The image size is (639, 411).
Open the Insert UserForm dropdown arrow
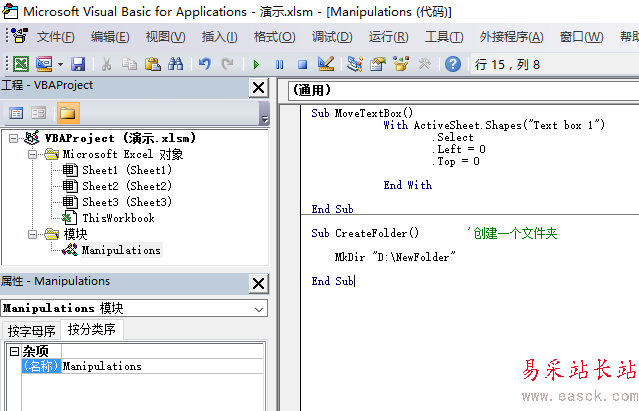pyautogui.click(x=60, y=64)
